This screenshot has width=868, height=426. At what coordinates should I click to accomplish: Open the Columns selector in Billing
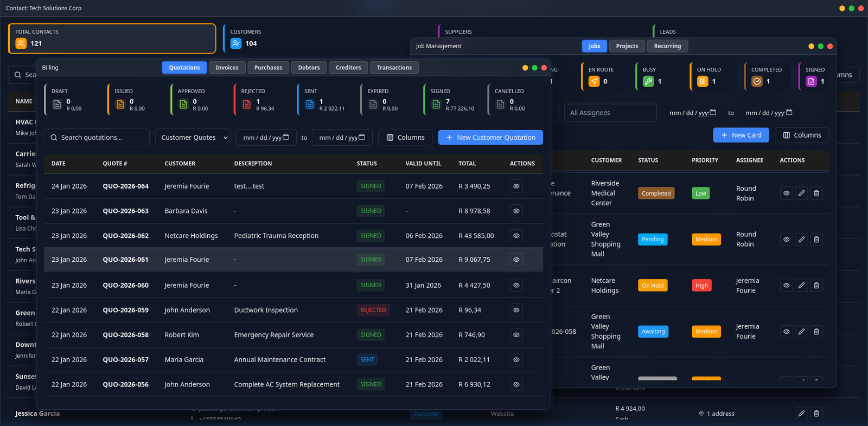(x=405, y=138)
